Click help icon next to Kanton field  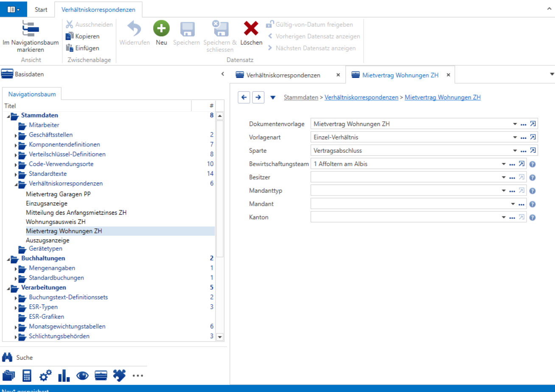pyautogui.click(x=533, y=217)
